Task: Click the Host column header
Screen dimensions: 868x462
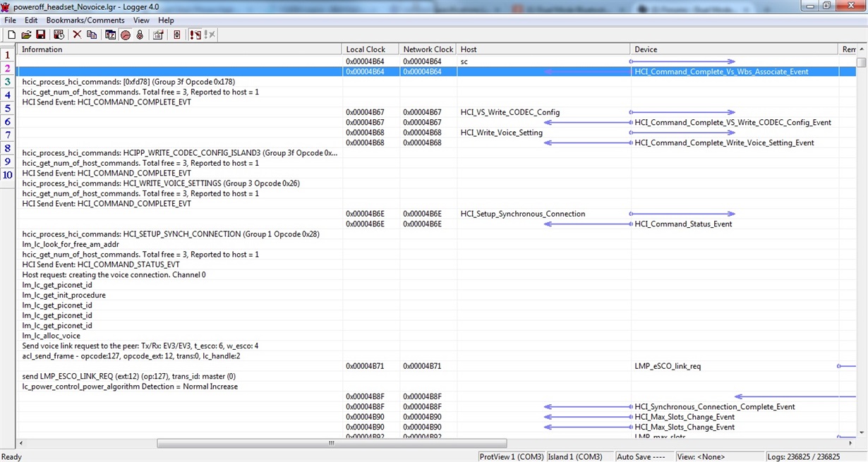Action: (543, 49)
